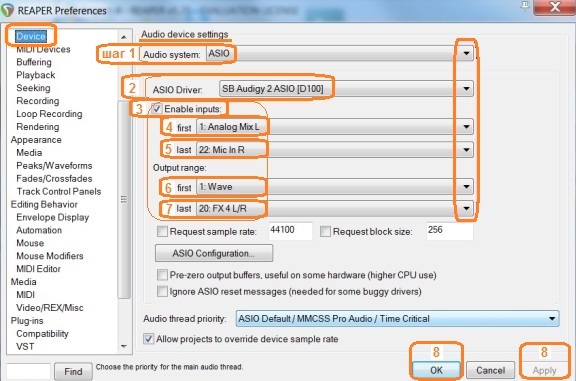Click the OK button
The width and height of the screenshot is (576, 381).
pyautogui.click(x=436, y=370)
